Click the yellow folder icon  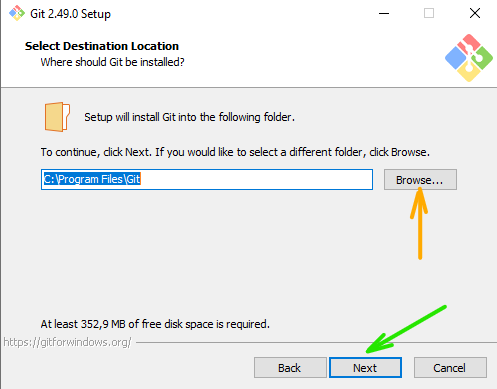coord(57,117)
